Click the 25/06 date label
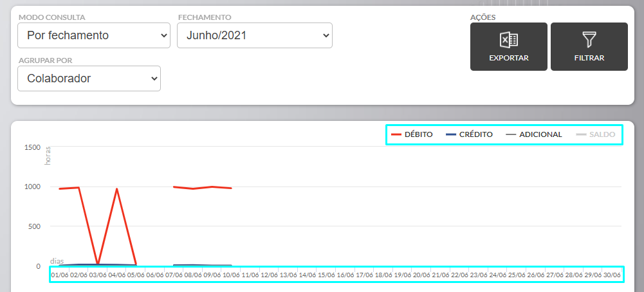The image size is (644, 292). (x=517, y=275)
